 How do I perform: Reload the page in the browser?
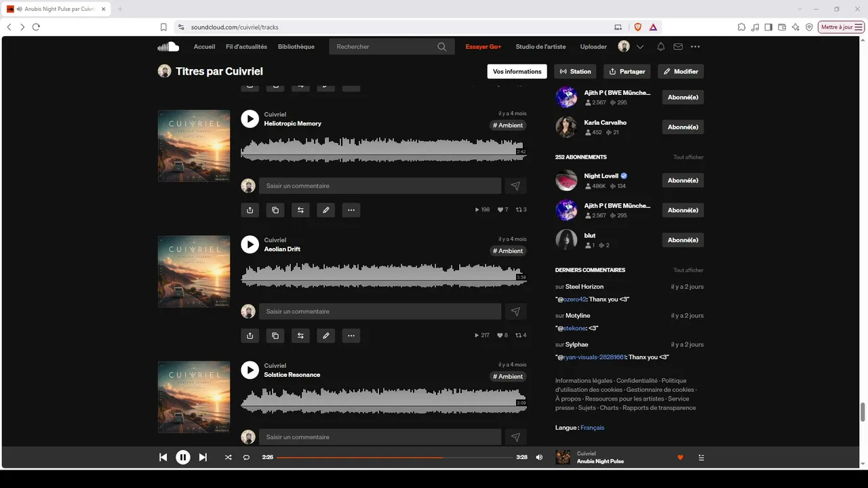point(36,27)
